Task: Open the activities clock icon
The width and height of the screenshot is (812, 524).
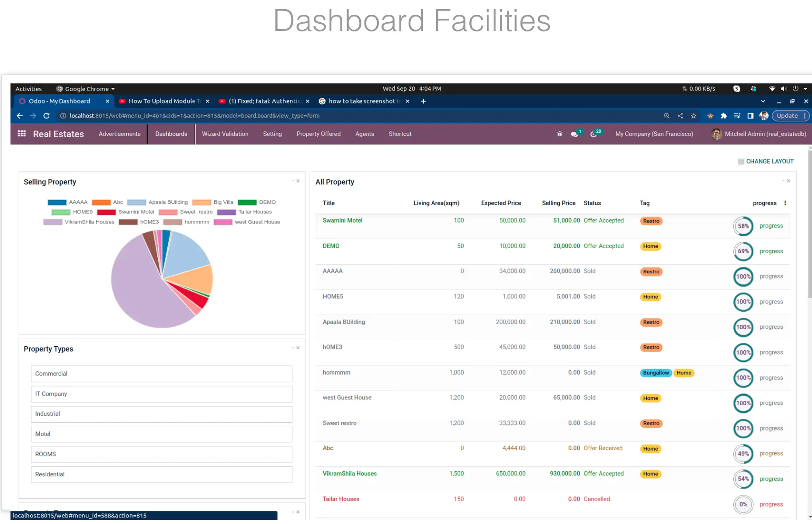Action: click(593, 134)
